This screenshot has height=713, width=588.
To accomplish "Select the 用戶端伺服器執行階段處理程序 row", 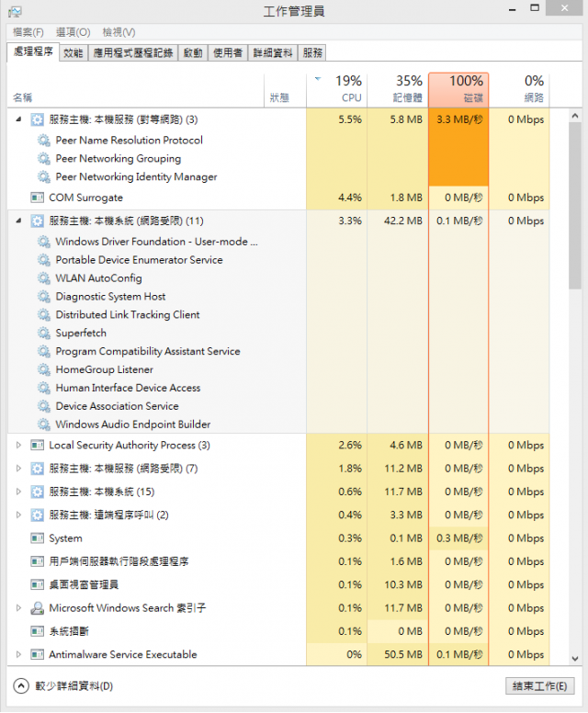I will point(278,561).
